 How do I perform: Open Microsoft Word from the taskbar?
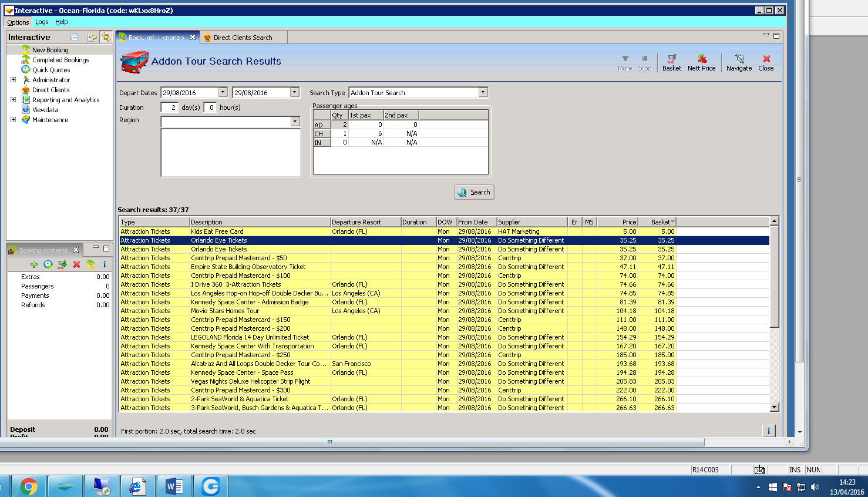174,486
